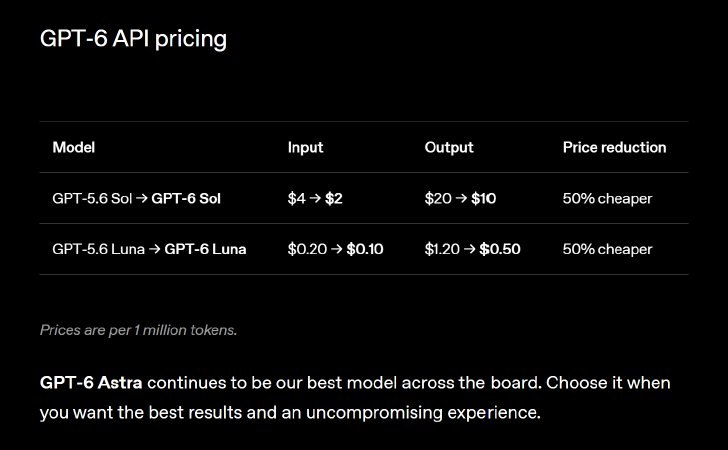Click the Price reduction column header

click(x=614, y=147)
